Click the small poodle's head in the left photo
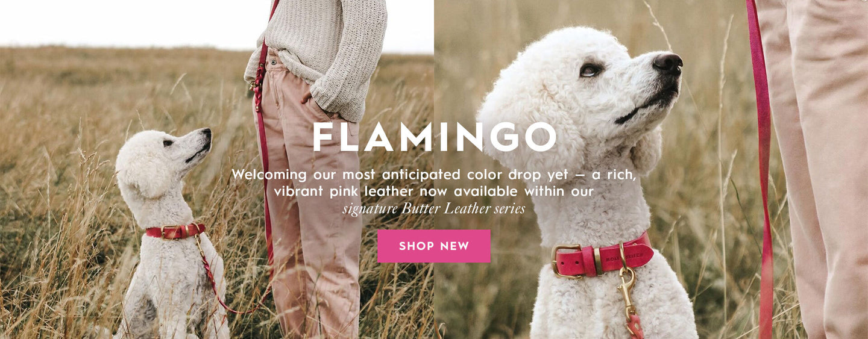 click(163, 158)
